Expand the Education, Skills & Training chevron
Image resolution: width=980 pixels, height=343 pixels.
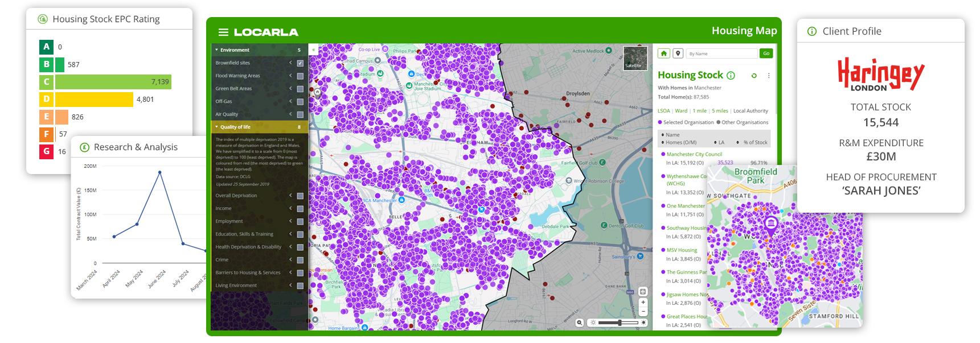pyautogui.click(x=290, y=234)
